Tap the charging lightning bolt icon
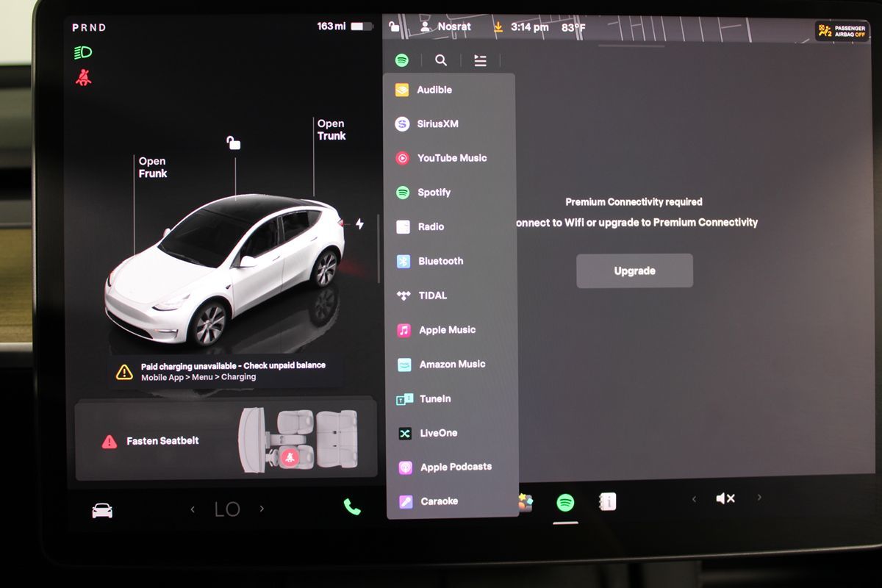 [359, 224]
